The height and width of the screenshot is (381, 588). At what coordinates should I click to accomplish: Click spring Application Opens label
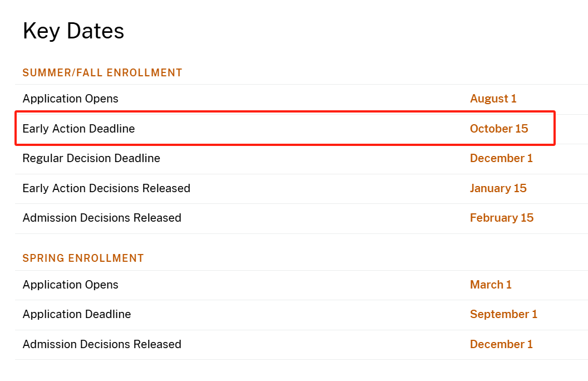[x=70, y=285]
